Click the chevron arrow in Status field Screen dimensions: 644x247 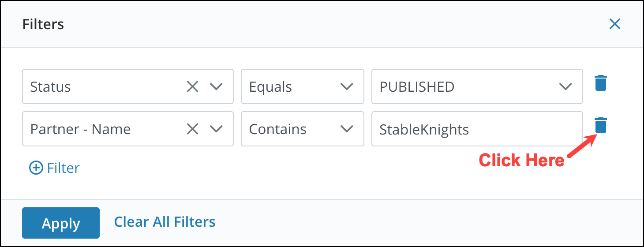point(216,87)
